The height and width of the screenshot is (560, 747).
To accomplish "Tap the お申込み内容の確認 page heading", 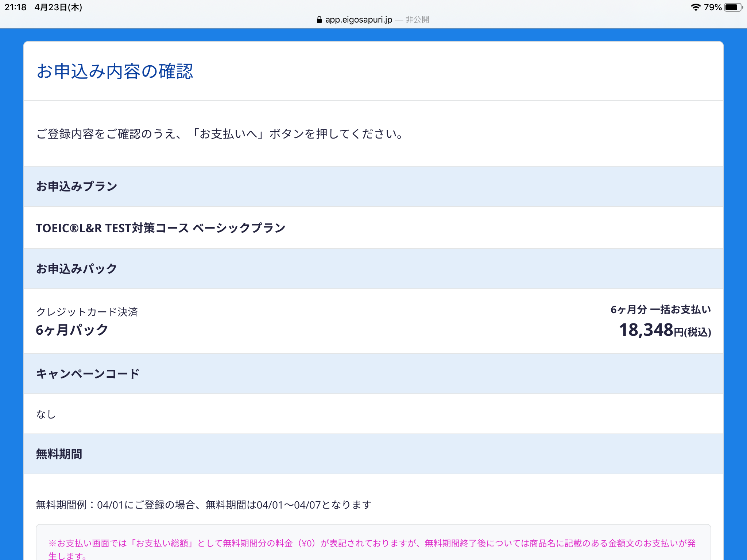I will [115, 71].
